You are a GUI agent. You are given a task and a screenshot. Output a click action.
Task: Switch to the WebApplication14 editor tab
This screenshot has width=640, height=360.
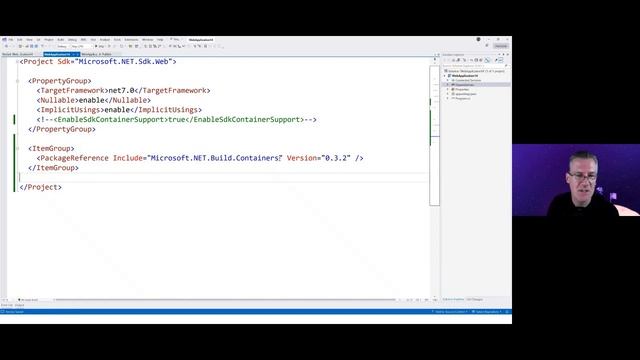[x=57, y=54]
